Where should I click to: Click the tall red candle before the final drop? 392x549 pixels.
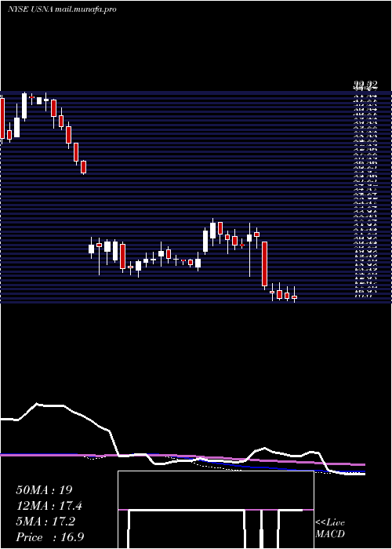coord(265,265)
